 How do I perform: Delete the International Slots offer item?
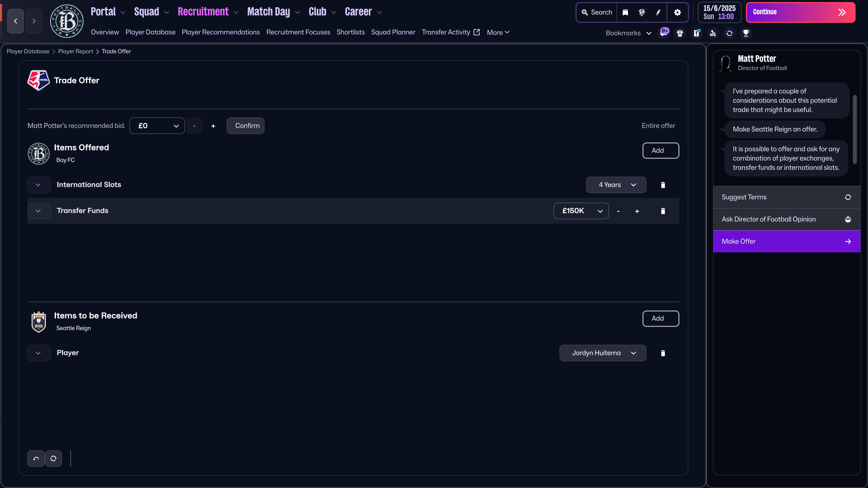click(x=663, y=185)
